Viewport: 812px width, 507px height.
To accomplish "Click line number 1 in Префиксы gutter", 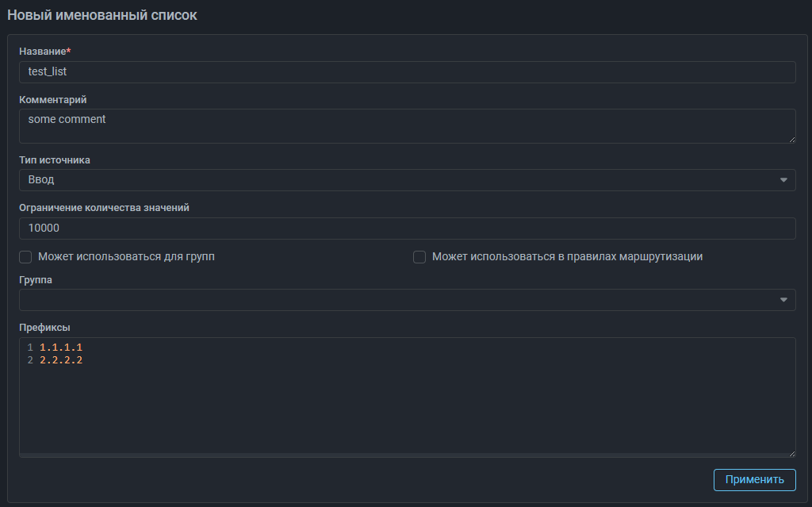I will point(30,348).
